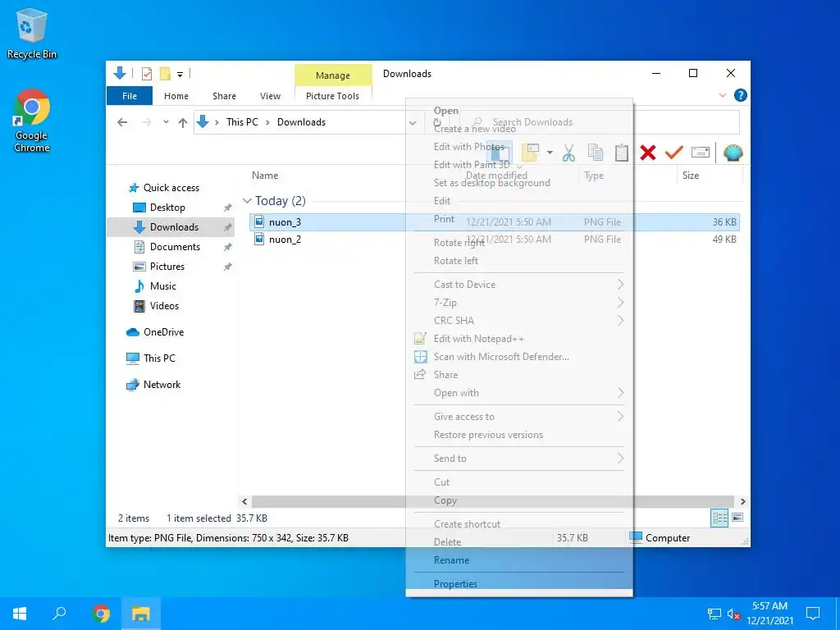
Task: Choose Properties at the context menu bottom
Action: [519, 583]
